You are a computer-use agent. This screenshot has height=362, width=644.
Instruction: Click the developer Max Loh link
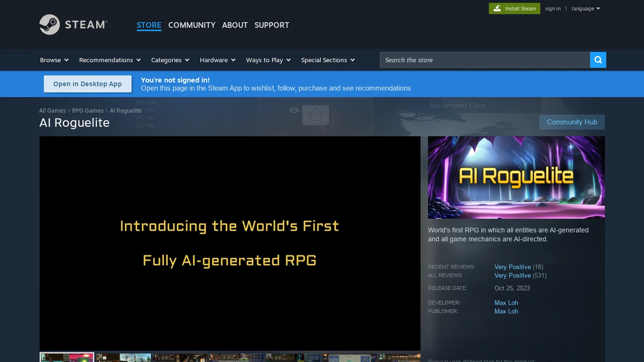click(x=506, y=303)
